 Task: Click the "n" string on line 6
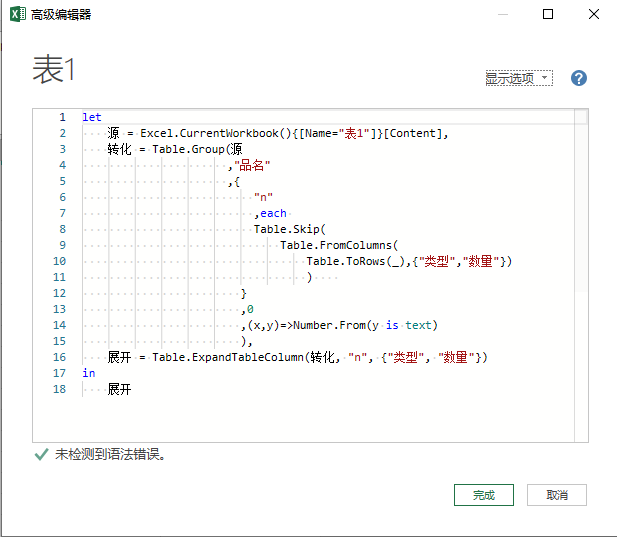(263, 197)
